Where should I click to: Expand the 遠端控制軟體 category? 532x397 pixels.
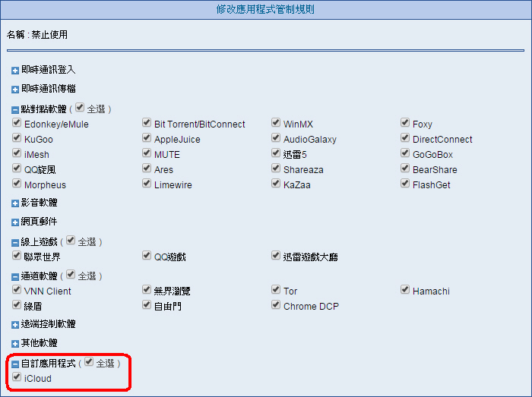point(15,325)
